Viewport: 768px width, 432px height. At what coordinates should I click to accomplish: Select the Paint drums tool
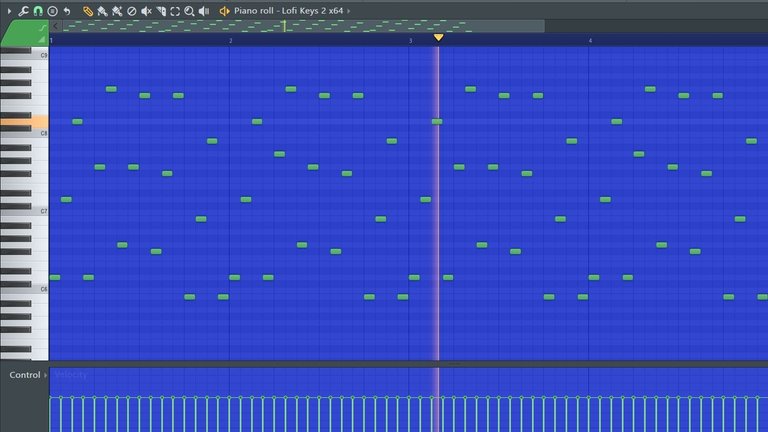(x=117, y=11)
